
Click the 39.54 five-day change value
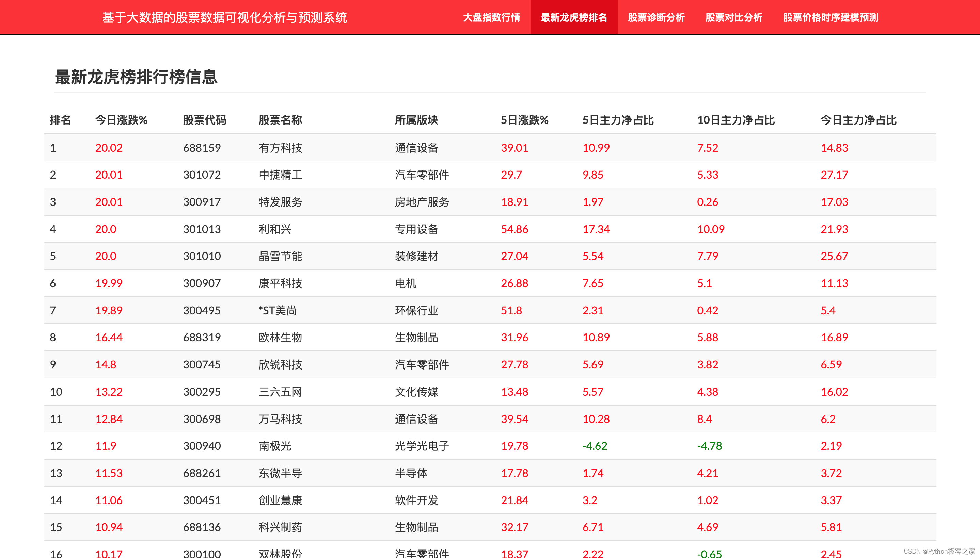coord(515,419)
